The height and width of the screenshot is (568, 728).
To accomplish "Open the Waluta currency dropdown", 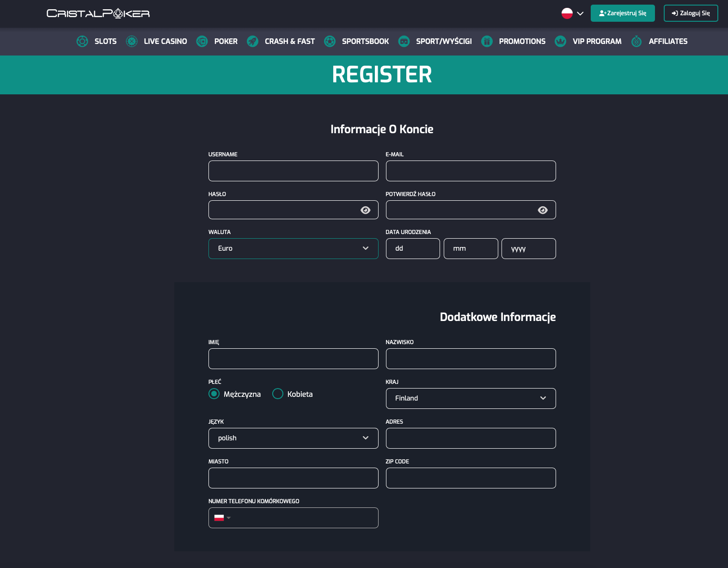I will pos(293,248).
